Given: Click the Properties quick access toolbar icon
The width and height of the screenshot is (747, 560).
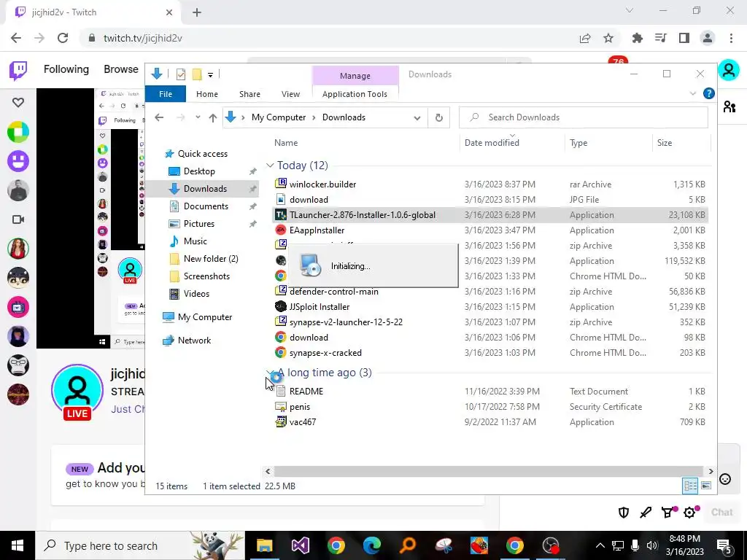Looking at the screenshot, I should (181, 74).
